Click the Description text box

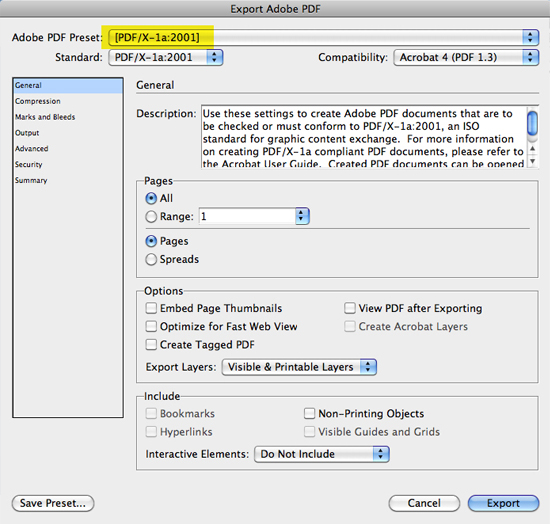pyautogui.click(x=364, y=137)
